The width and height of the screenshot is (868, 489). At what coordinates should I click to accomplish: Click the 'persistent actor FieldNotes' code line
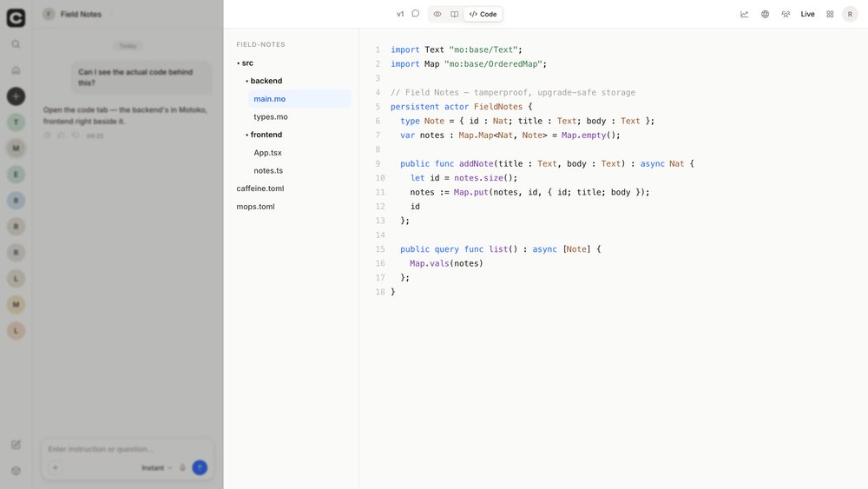click(462, 106)
